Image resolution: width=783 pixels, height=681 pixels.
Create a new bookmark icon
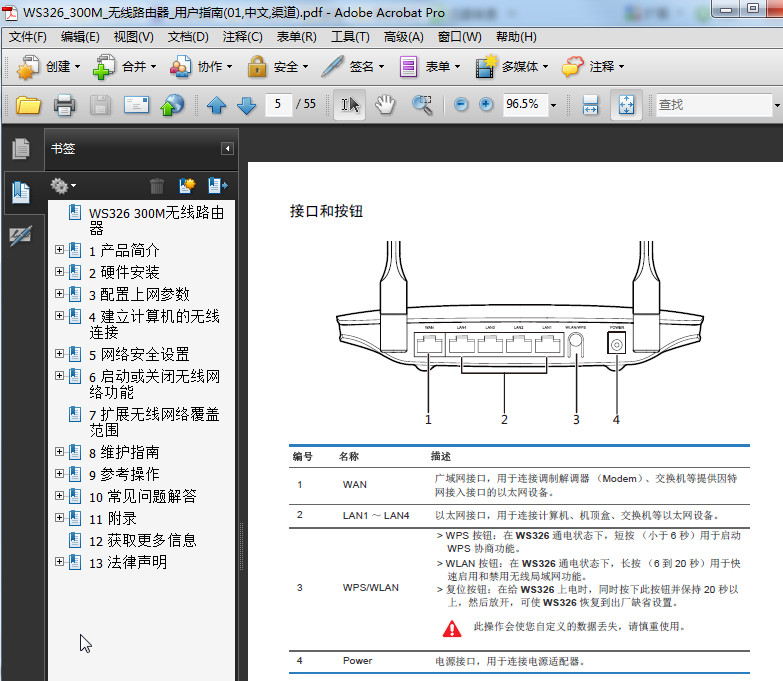[187, 186]
